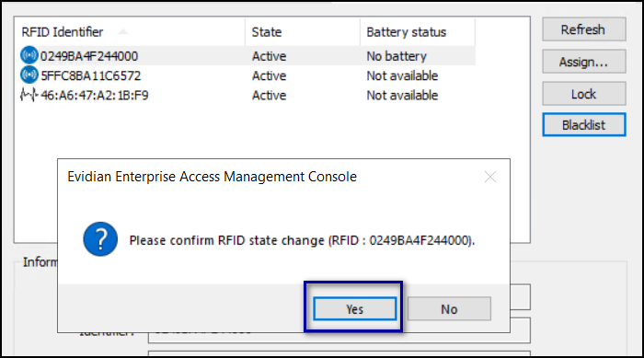Click Active state of 0249BA4F244000
This screenshot has width=644, height=358.
pyautogui.click(x=269, y=56)
